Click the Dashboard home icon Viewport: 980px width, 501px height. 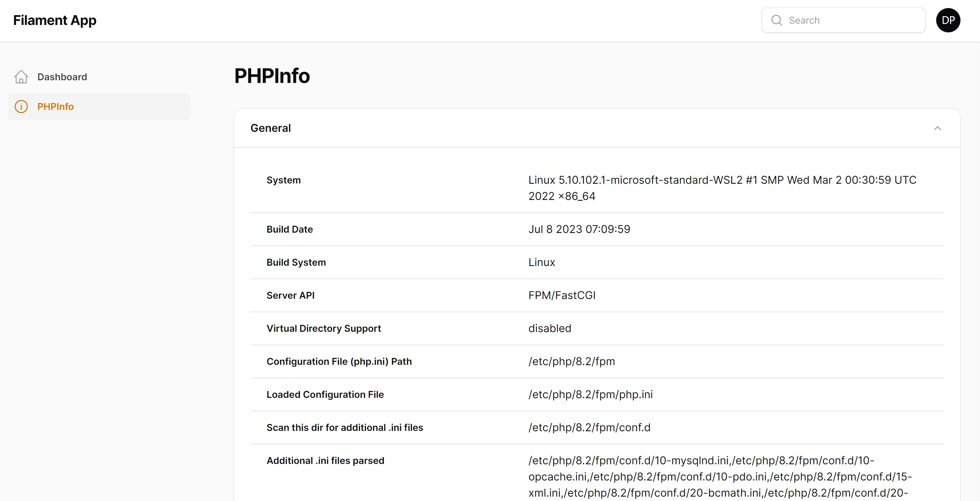pos(21,77)
